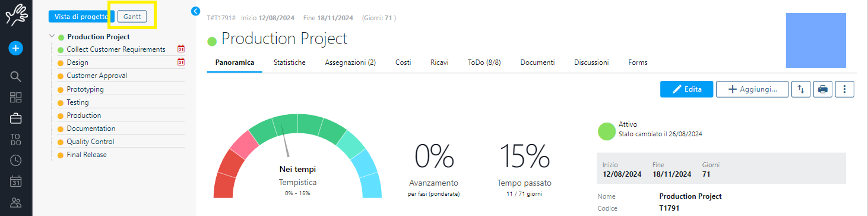
Task: Select Collect Customer Requirements in the tree
Action: pyautogui.click(x=116, y=49)
